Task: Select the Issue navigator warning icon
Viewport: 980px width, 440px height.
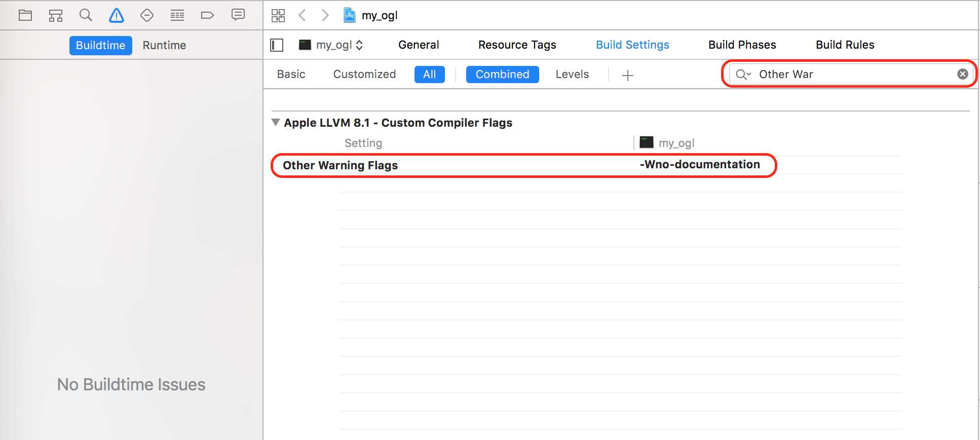Action: coord(117,15)
